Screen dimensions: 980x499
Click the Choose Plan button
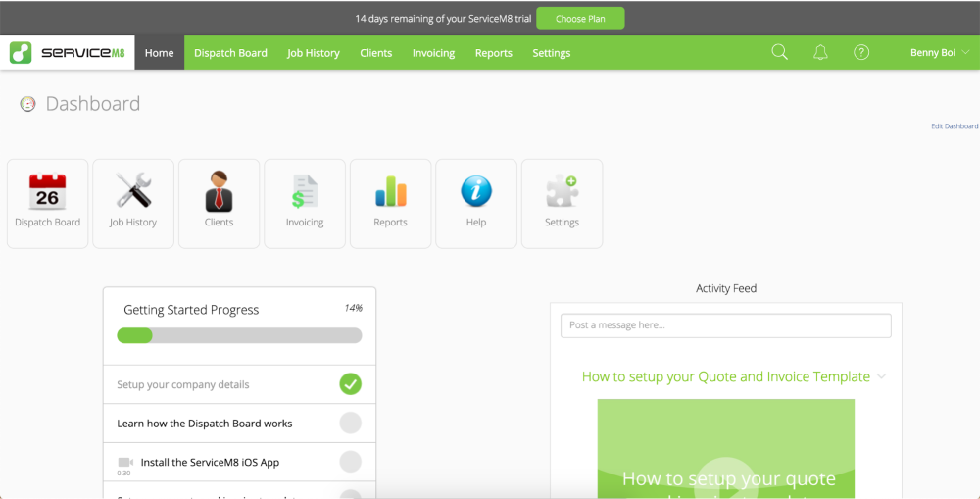pyautogui.click(x=580, y=18)
